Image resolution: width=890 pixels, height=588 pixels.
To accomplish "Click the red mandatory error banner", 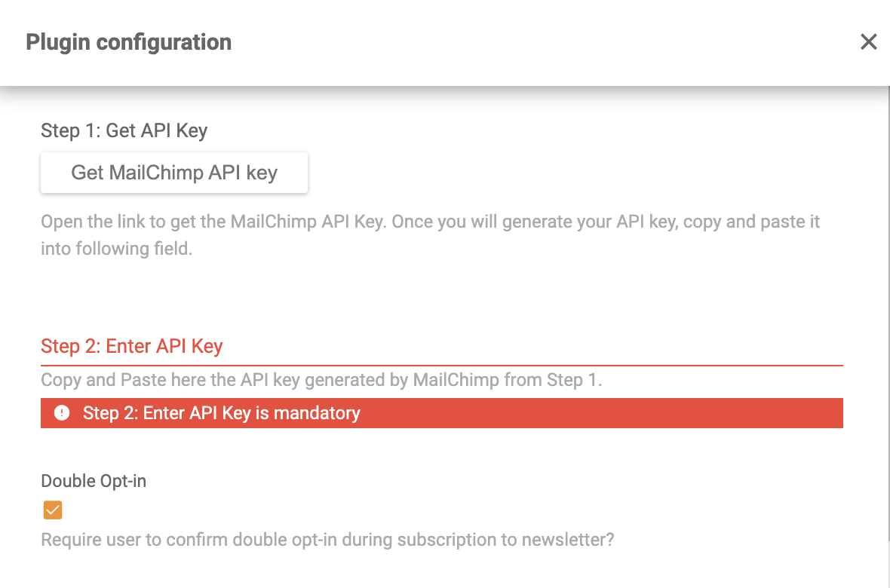I will pos(441,412).
